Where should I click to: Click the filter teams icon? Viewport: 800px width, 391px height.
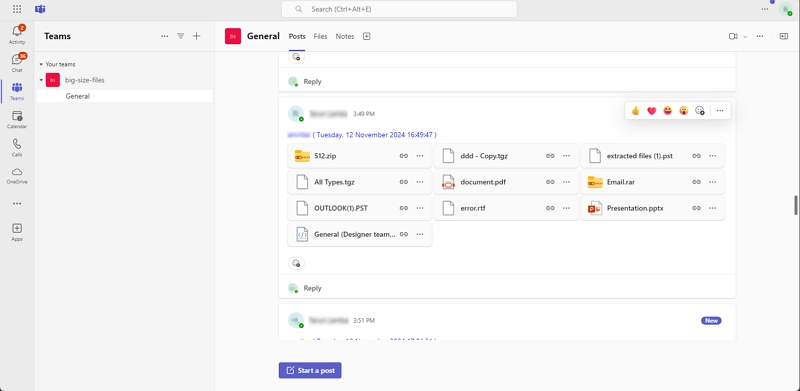point(181,36)
